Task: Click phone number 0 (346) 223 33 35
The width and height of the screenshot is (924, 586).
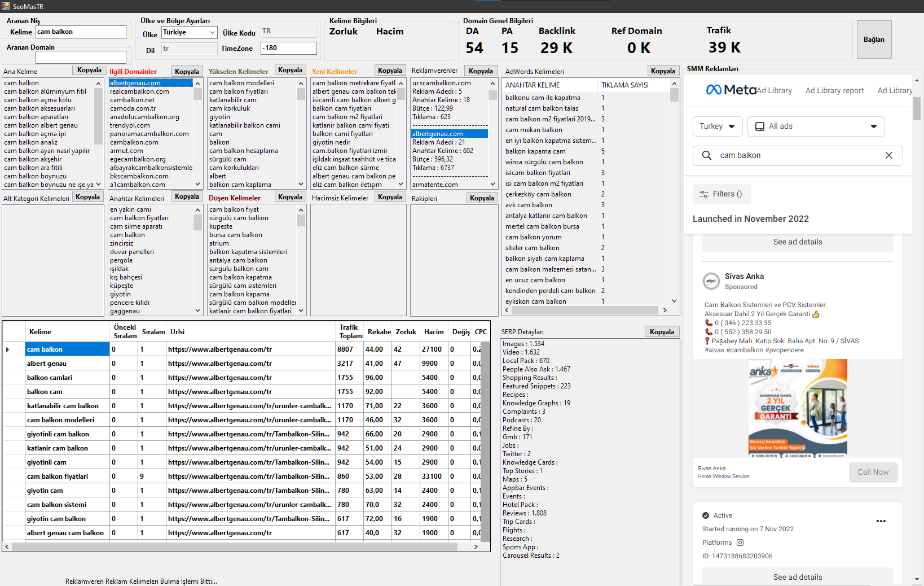Action: (x=742, y=323)
